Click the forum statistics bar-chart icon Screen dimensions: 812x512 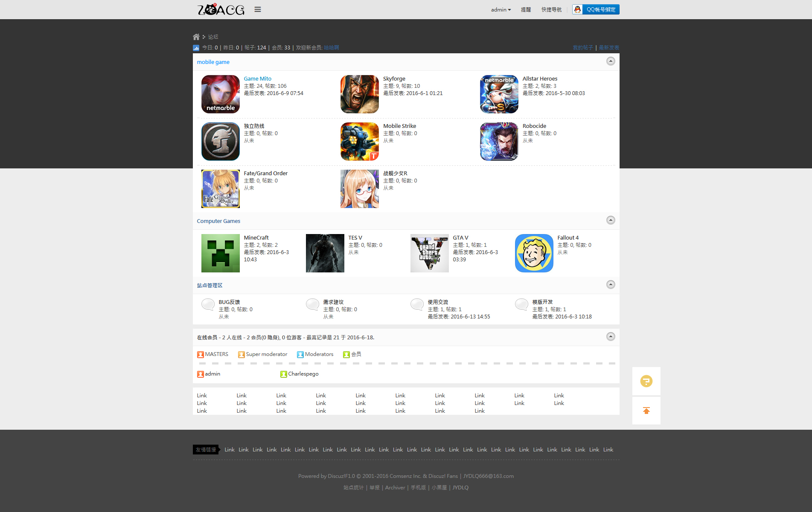pos(196,48)
